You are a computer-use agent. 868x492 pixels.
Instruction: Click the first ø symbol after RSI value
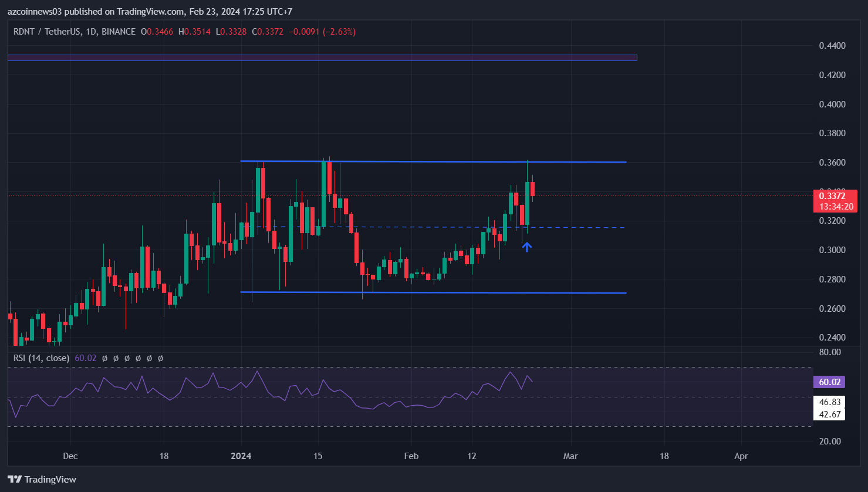pyautogui.click(x=104, y=358)
